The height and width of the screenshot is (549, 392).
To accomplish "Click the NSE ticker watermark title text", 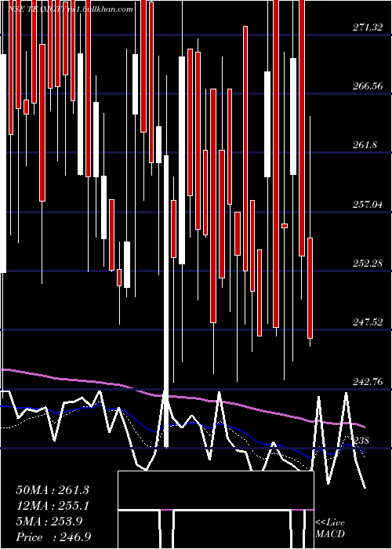I will point(71,9).
